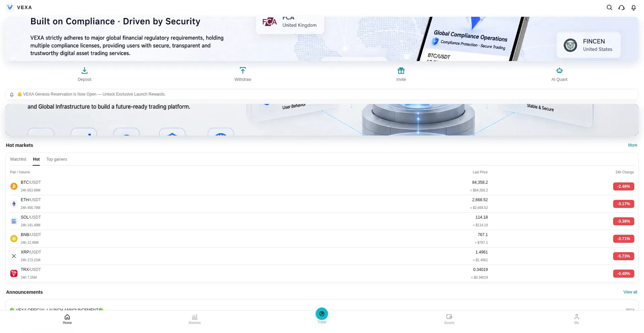Click the 24h 456.78M volume text
The image size is (644, 333).
pos(31,208)
